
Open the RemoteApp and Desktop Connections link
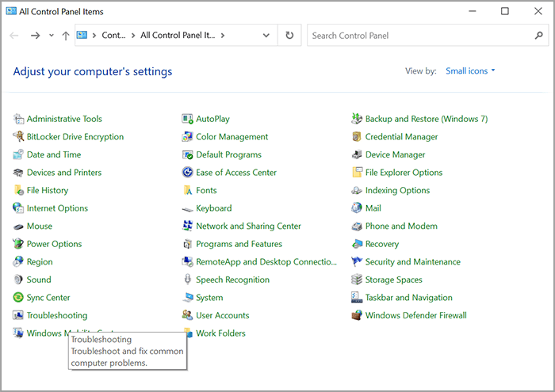(266, 262)
